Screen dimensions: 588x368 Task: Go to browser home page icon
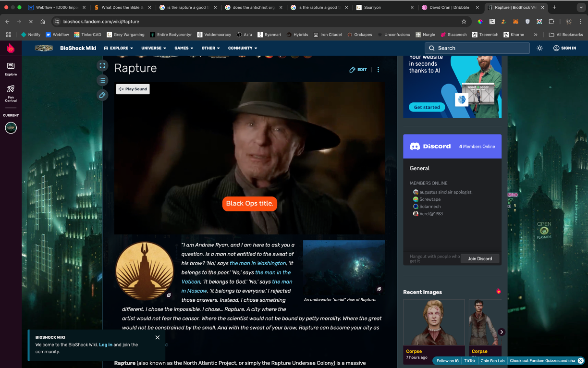43,22
